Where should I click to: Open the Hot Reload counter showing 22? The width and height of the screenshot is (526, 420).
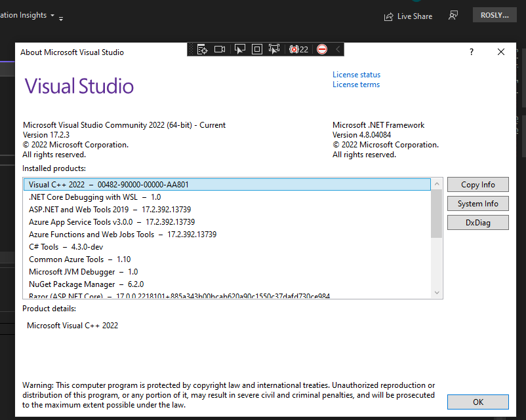tap(298, 48)
